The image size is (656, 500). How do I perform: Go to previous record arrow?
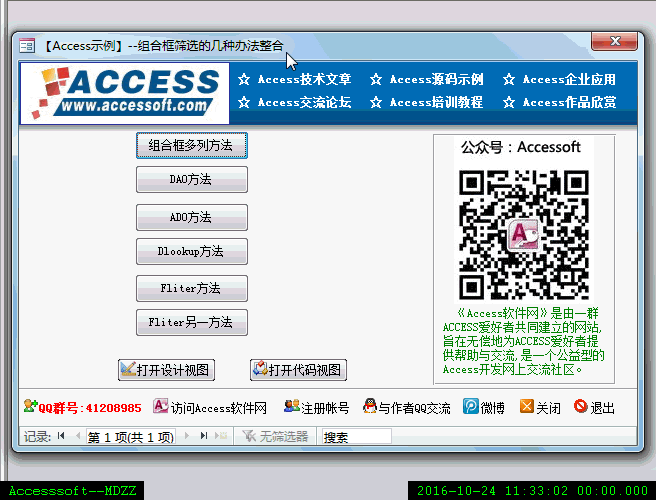[x=78, y=436]
